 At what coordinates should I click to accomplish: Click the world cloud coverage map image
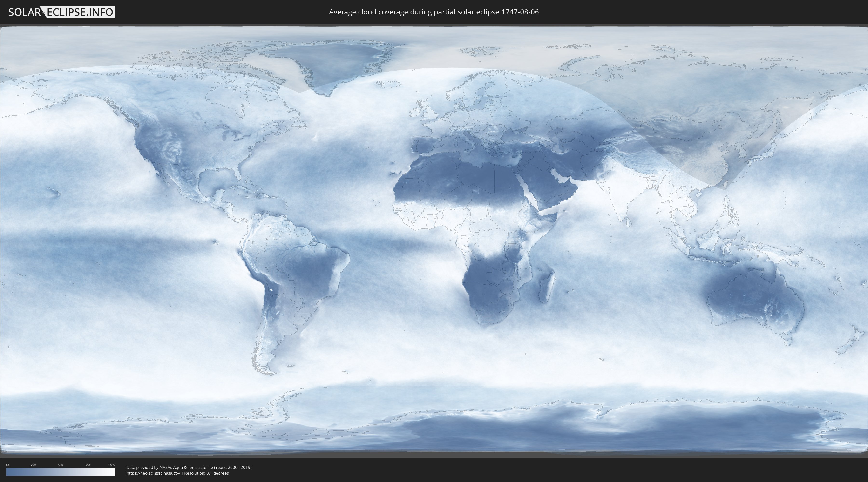coord(434,241)
